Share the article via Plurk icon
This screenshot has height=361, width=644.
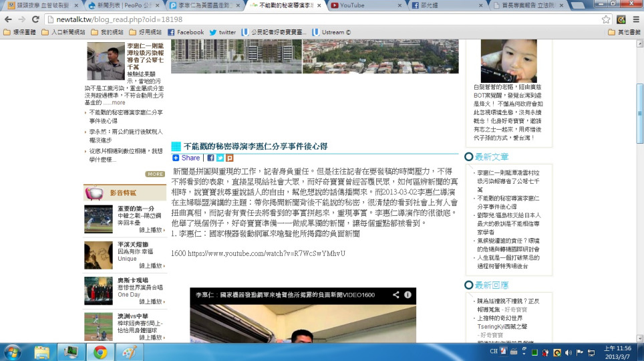(x=230, y=158)
